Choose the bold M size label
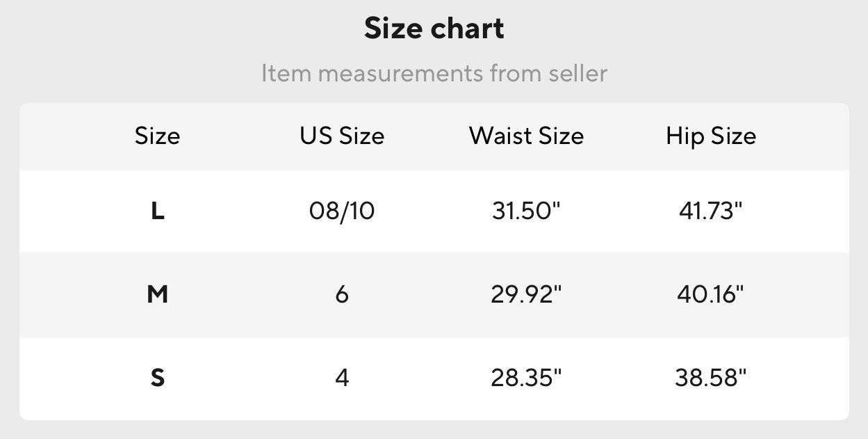The image size is (868, 439). [157, 294]
